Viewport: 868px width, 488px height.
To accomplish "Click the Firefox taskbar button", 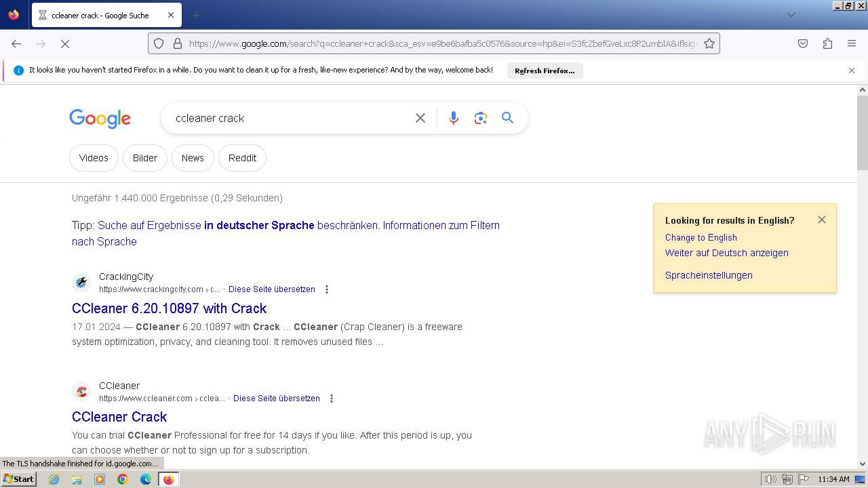I will (168, 479).
